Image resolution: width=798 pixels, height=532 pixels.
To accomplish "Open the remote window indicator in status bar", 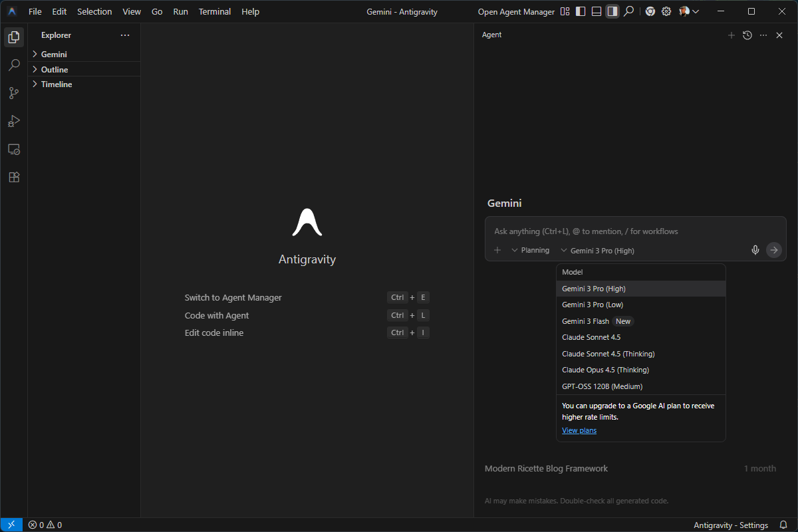I will click(x=11, y=525).
